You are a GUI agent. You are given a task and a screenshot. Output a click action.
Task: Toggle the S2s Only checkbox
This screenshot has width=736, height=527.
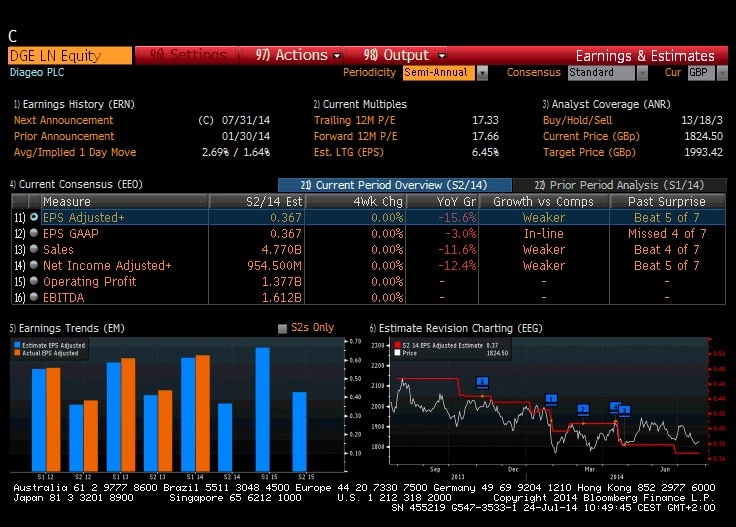tap(282, 328)
